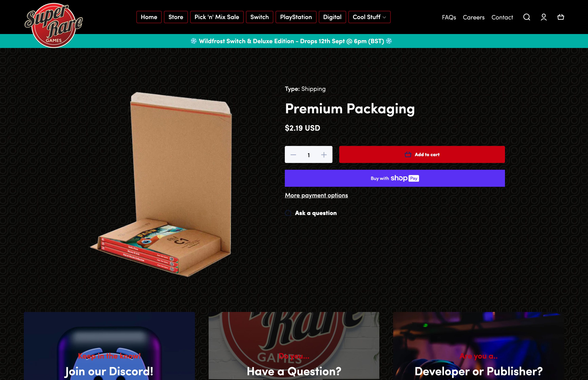Click the Super Rare Games logo
The width and height of the screenshot is (588, 380).
point(54,25)
